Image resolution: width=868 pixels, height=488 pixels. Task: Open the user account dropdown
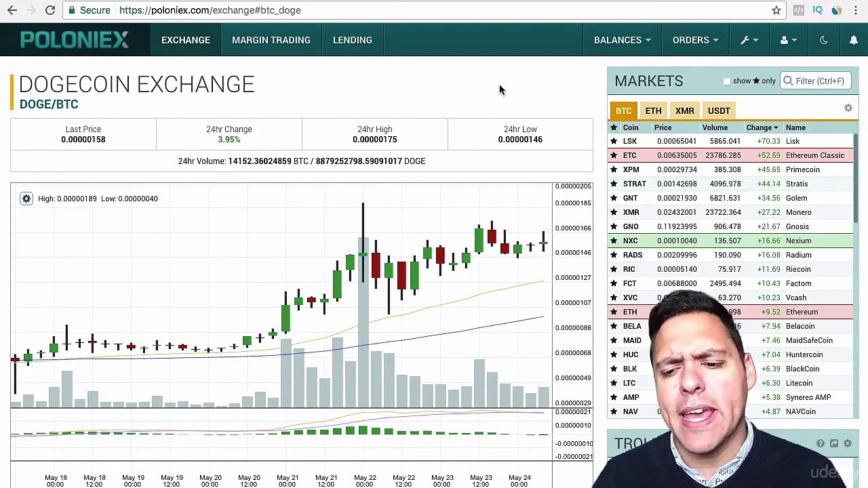pyautogui.click(x=789, y=40)
